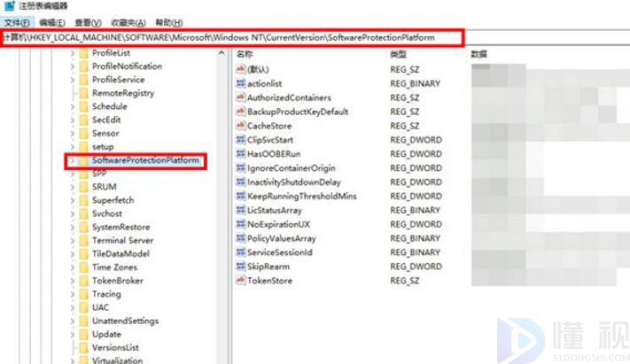The height and width of the screenshot is (364, 630).
Task: Click the TileDataModel folder icon
Action: point(83,254)
